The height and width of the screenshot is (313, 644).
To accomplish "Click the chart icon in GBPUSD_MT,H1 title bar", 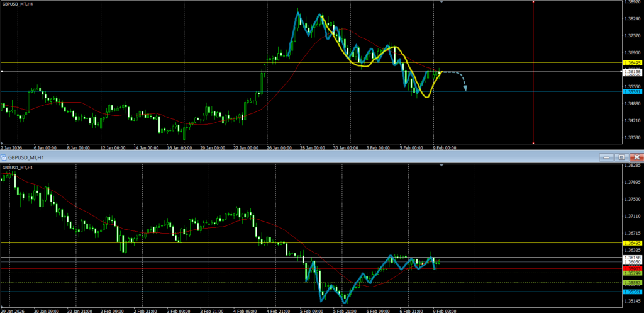I will click(x=3, y=157).
